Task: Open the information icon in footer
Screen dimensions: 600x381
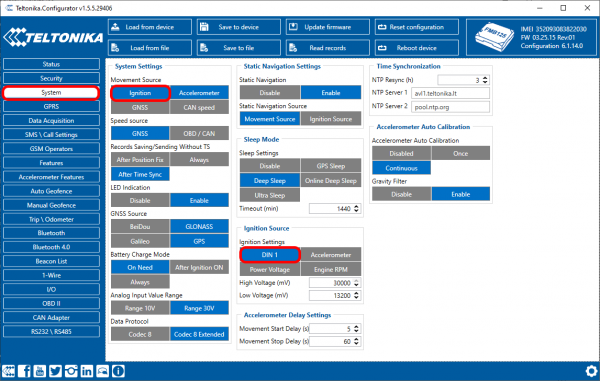Action: [118, 371]
